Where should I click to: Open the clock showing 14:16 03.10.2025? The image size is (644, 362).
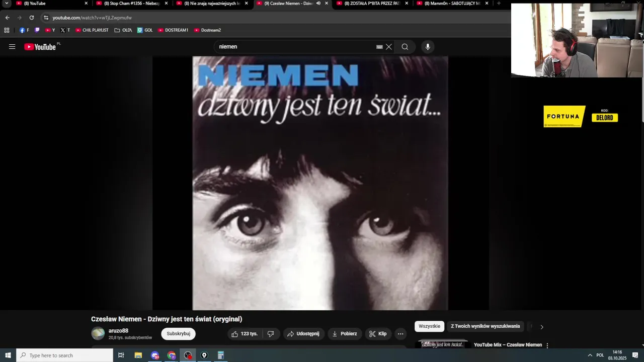[x=617, y=355]
